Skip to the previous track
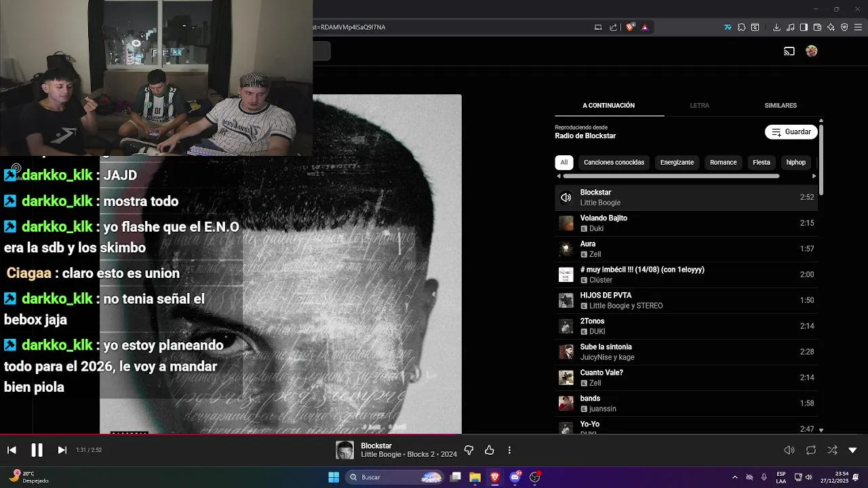868x488 pixels. 12,450
